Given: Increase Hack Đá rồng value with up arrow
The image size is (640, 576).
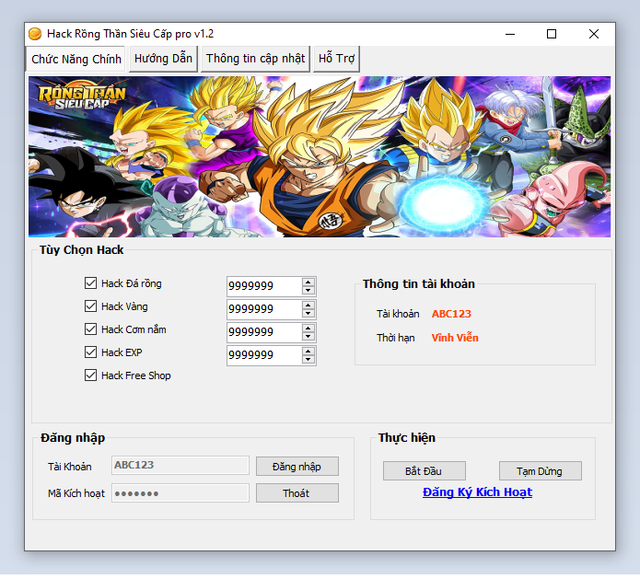Looking at the screenshot, I should pos(309,282).
